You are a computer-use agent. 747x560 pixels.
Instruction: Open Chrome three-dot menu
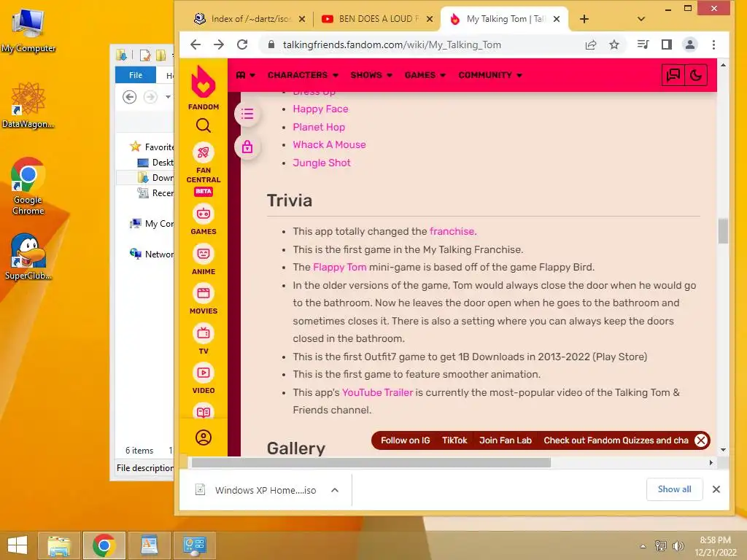(x=713, y=44)
